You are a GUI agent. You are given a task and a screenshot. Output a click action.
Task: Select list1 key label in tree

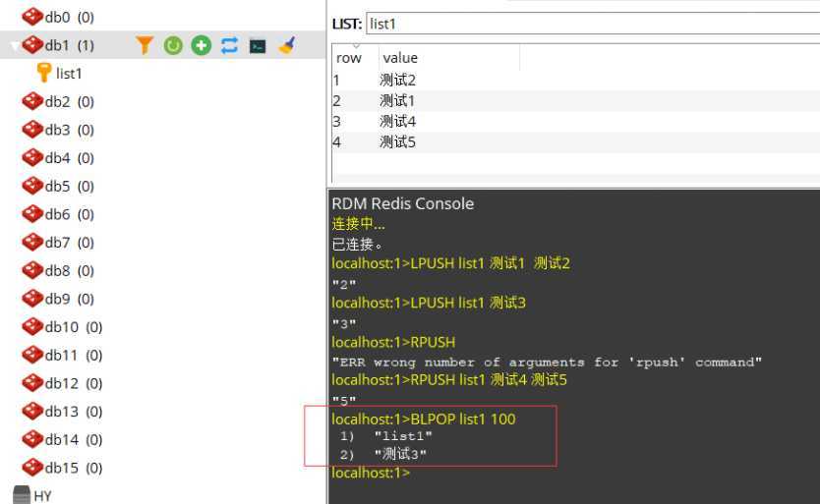[x=69, y=74]
